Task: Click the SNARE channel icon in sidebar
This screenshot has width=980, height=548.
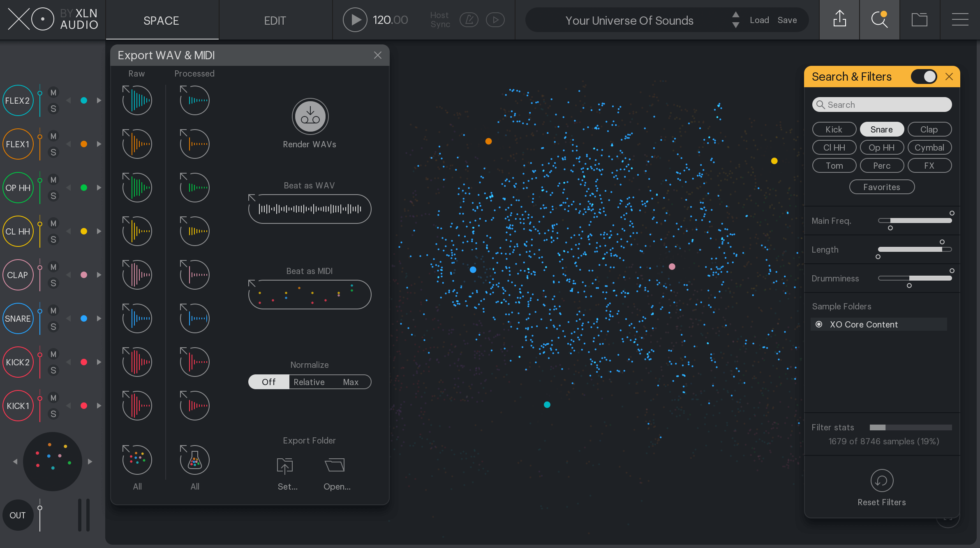Action: 18,318
